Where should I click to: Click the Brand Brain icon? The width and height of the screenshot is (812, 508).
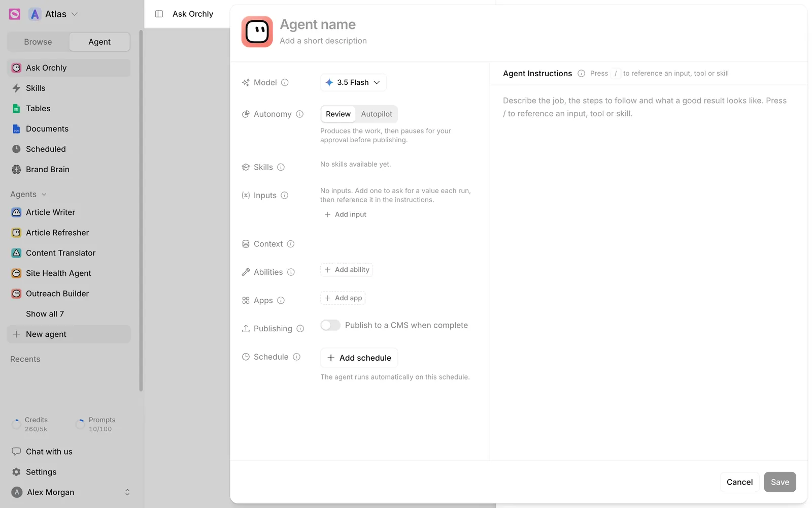point(16,169)
